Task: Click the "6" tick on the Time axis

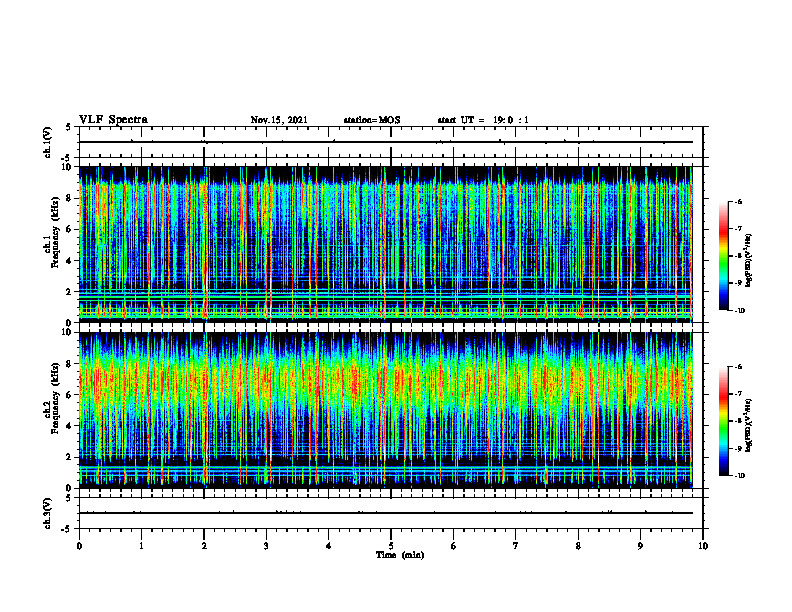Action: (x=454, y=546)
